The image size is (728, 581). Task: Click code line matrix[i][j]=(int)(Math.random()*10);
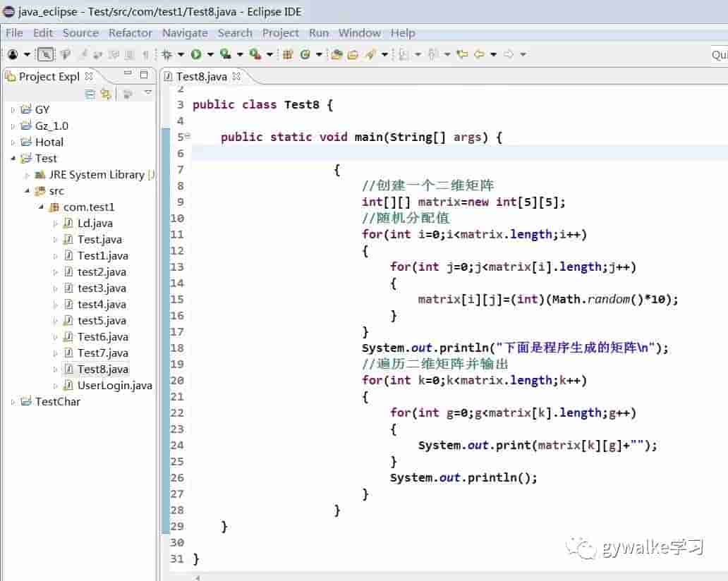tap(548, 300)
